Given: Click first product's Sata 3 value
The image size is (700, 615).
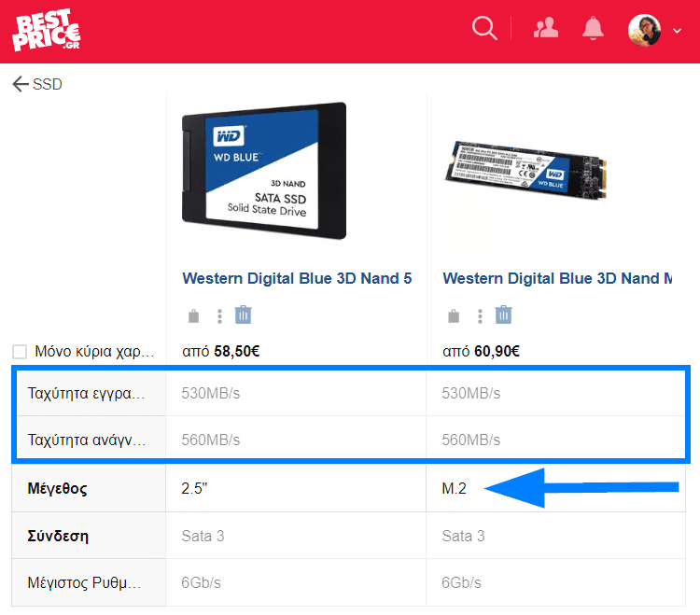Looking at the screenshot, I should 203,536.
